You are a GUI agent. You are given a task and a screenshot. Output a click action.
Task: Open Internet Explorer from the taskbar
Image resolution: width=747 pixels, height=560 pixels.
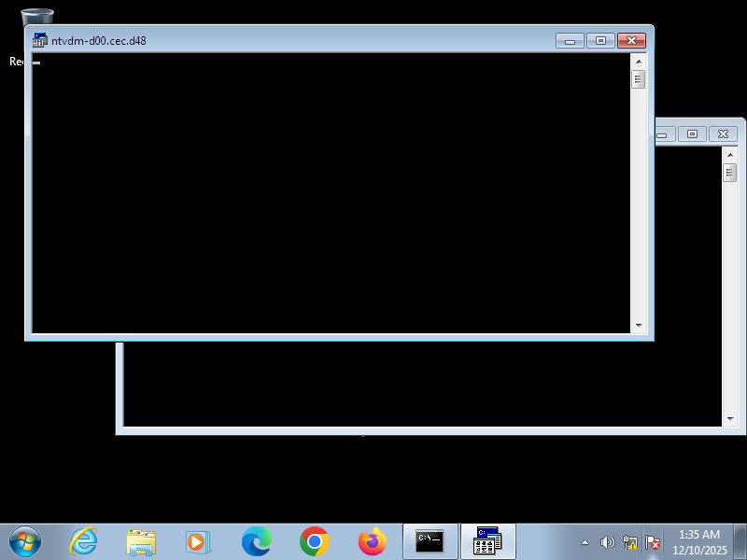click(x=83, y=541)
